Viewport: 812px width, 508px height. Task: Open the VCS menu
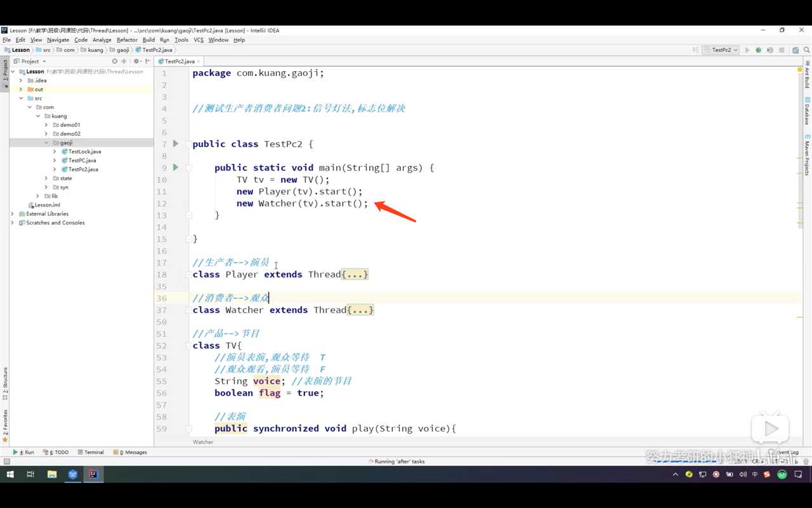point(199,40)
